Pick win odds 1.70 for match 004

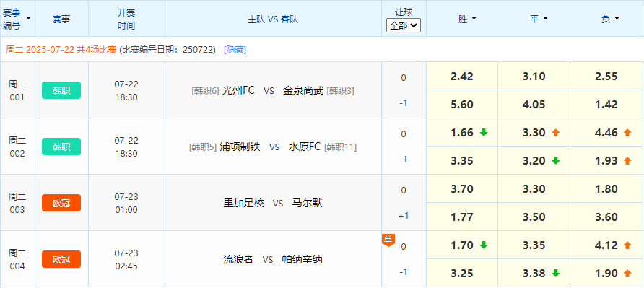[x=462, y=245]
